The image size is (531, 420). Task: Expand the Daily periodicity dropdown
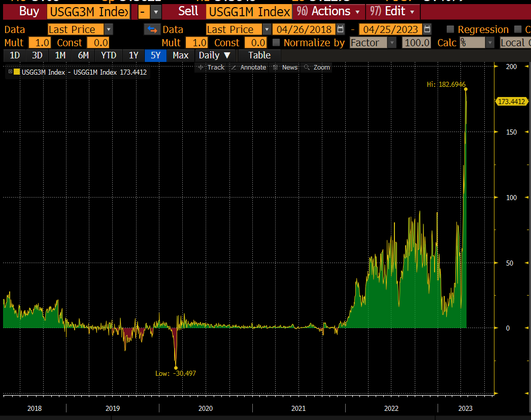point(215,55)
